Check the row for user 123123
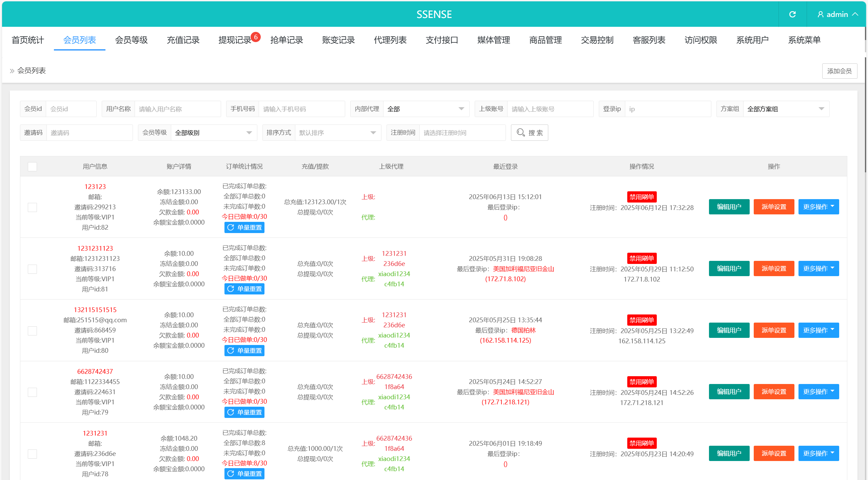 coord(32,207)
